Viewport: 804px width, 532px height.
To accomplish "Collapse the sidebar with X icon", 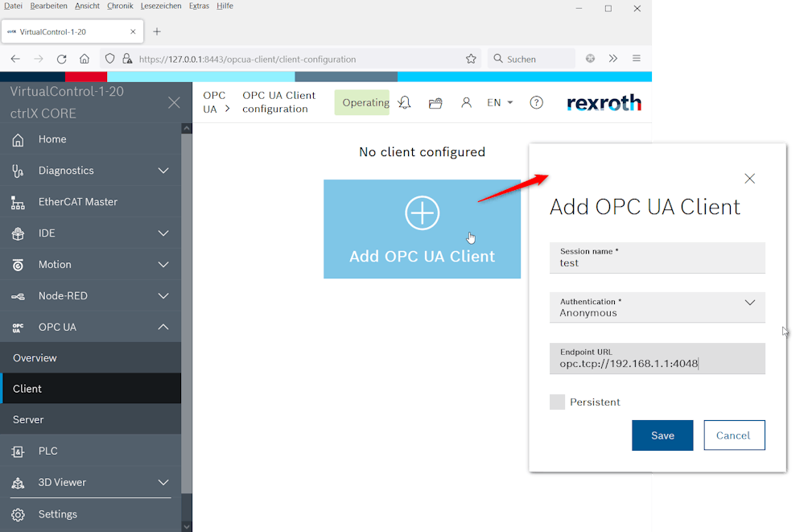I will (x=174, y=103).
